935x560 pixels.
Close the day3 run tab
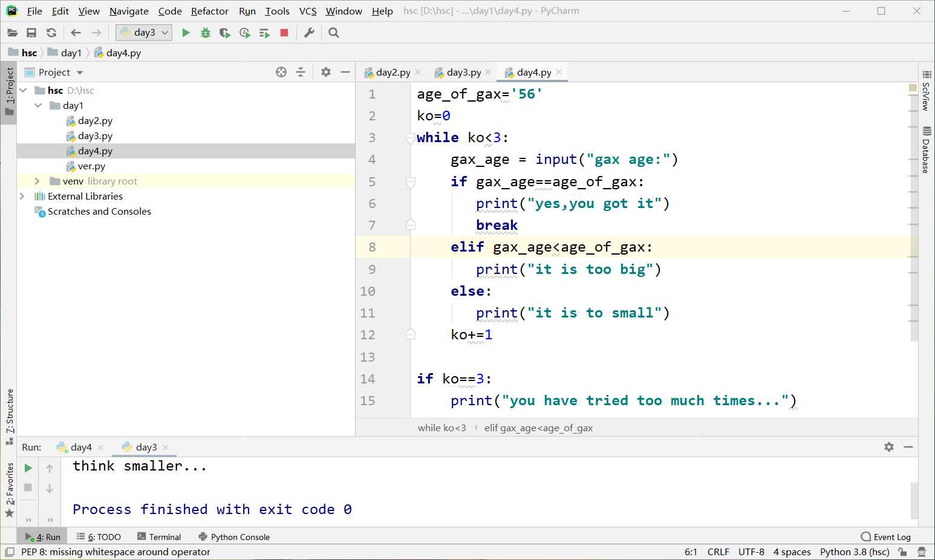pyautogui.click(x=166, y=448)
